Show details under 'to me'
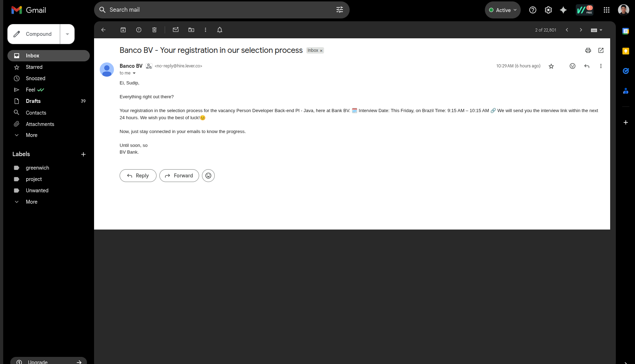Image resolution: width=635 pixels, height=364 pixels. pos(134,73)
